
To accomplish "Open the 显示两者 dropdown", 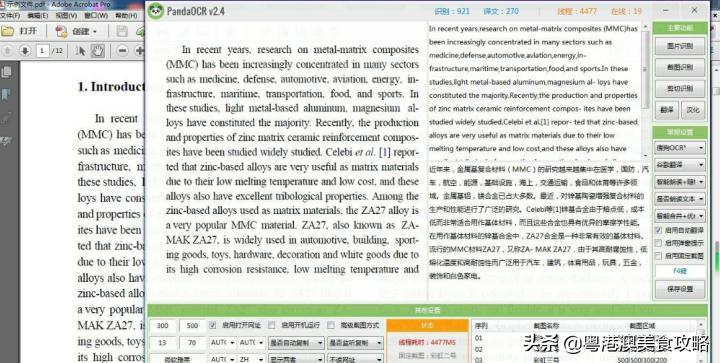I will coord(296,359).
